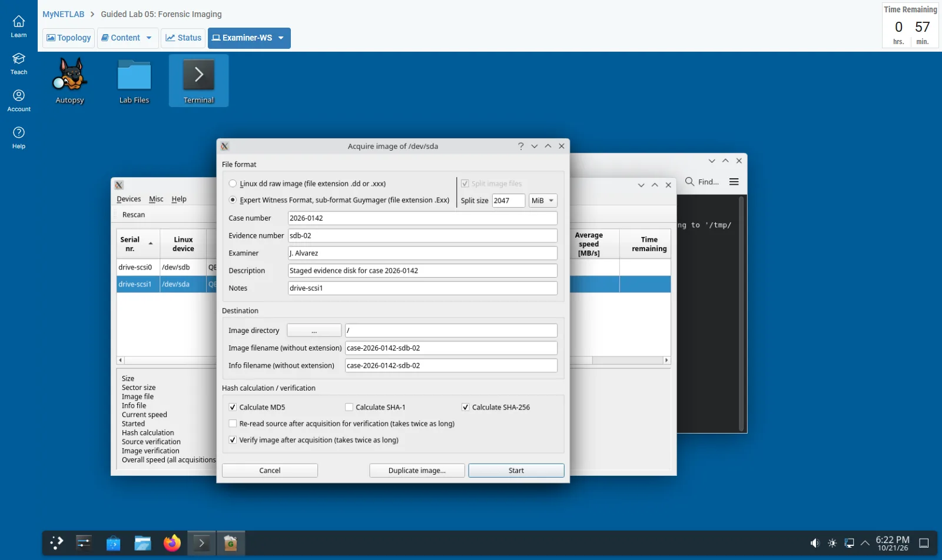
Task: Click the Learn home icon in sidebar
Action: [x=19, y=26]
